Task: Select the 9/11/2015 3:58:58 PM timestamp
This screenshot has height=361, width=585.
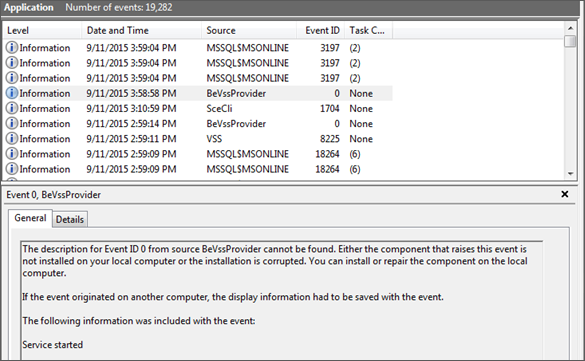Action: point(131,93)
